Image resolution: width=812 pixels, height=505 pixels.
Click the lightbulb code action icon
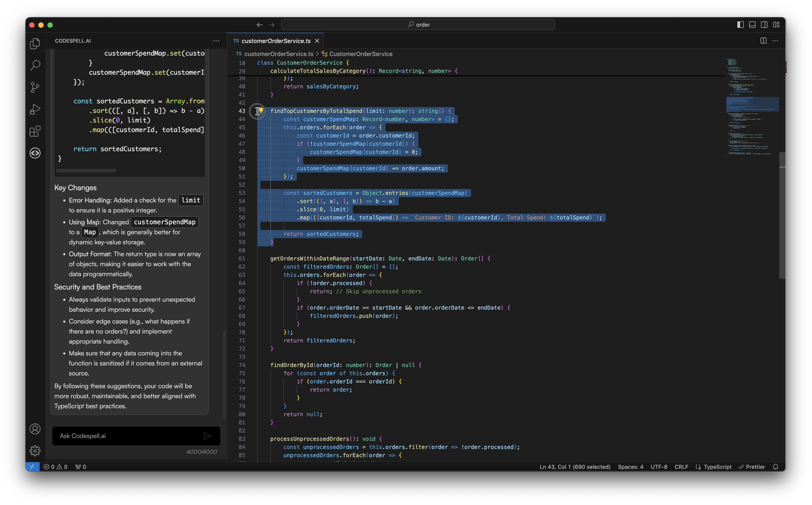[x=261, y=111]
